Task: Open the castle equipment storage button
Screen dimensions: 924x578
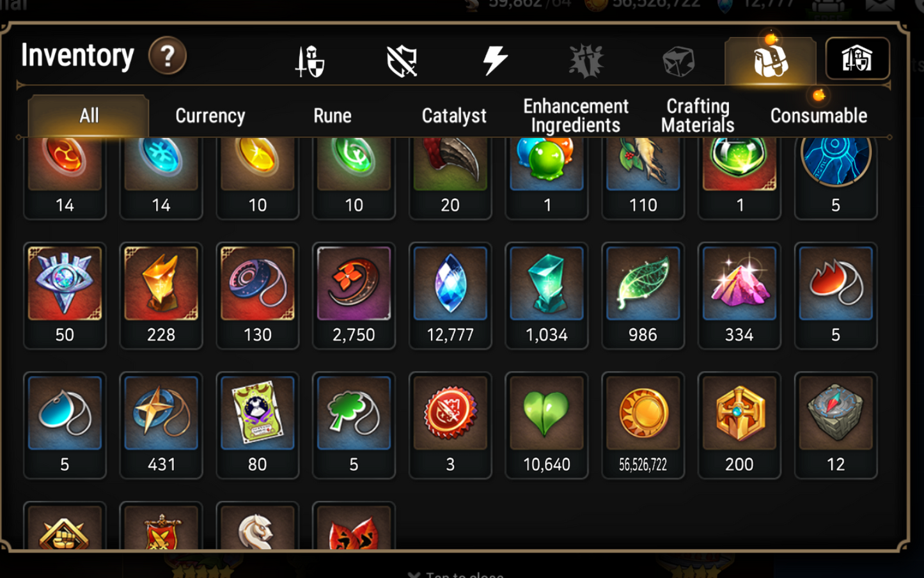Action: 857,59
